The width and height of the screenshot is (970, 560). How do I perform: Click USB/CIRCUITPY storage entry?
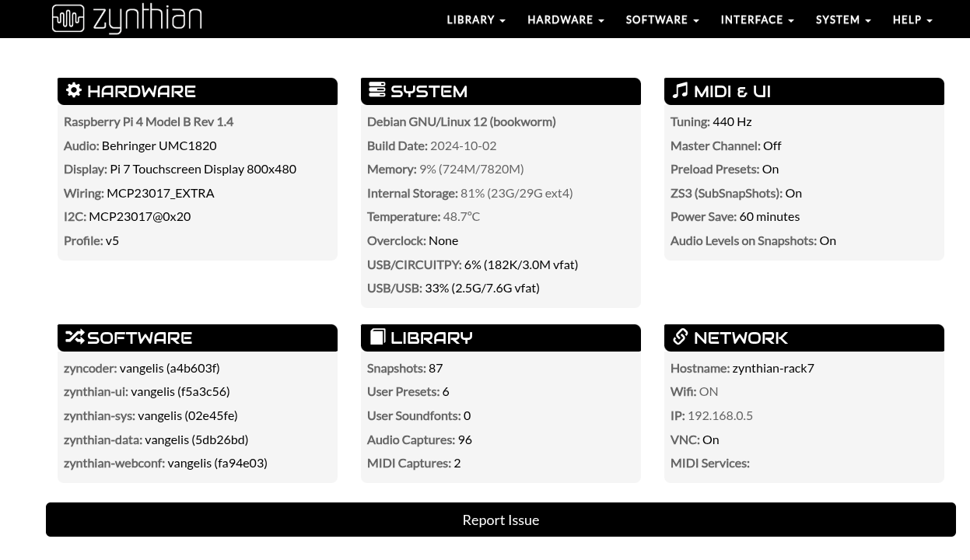pos(472,264)
